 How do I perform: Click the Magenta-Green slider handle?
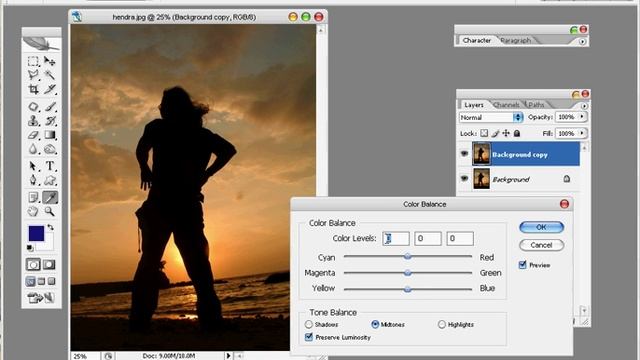pyautogui.click(x=407, y=273)
